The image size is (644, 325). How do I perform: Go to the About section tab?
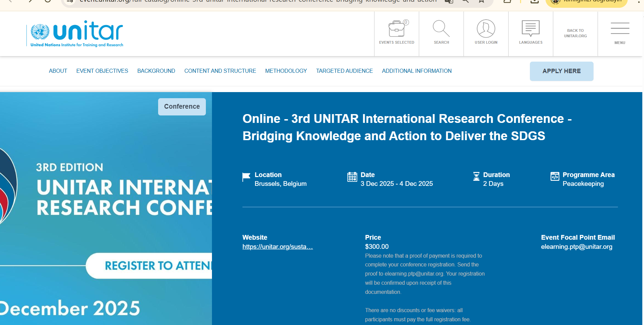(58, 71)
